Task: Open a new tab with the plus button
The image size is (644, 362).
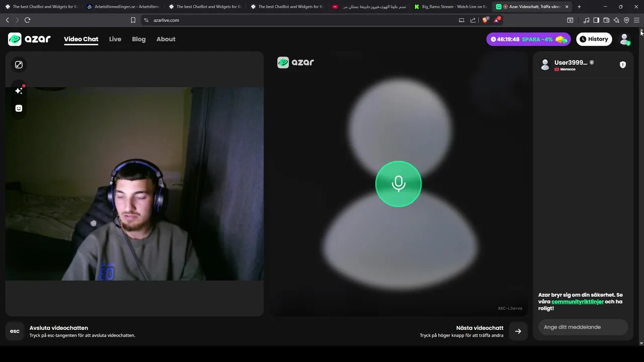Action: (579, 7)
